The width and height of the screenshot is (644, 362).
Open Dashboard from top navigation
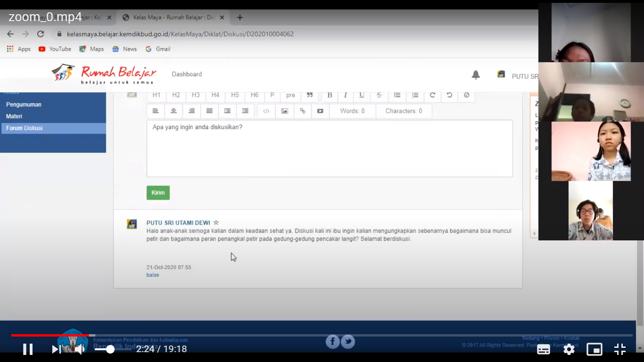187,74
